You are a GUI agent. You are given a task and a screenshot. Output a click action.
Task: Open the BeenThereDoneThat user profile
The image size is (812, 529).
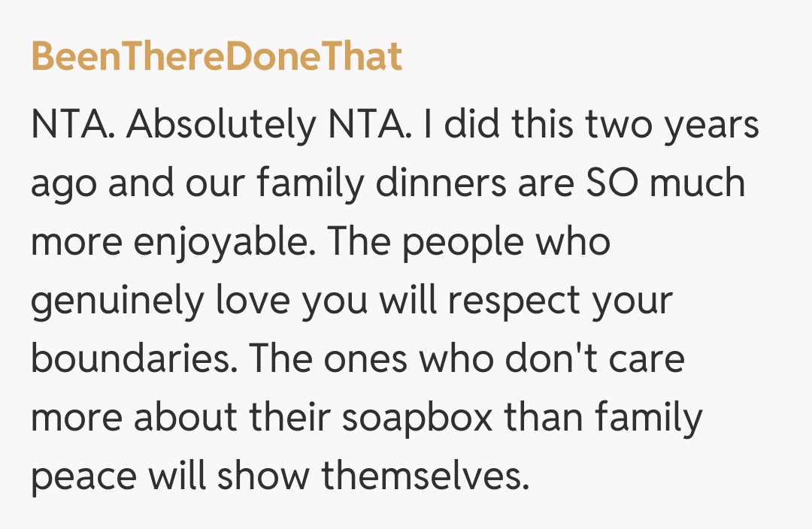click(217, 56)
